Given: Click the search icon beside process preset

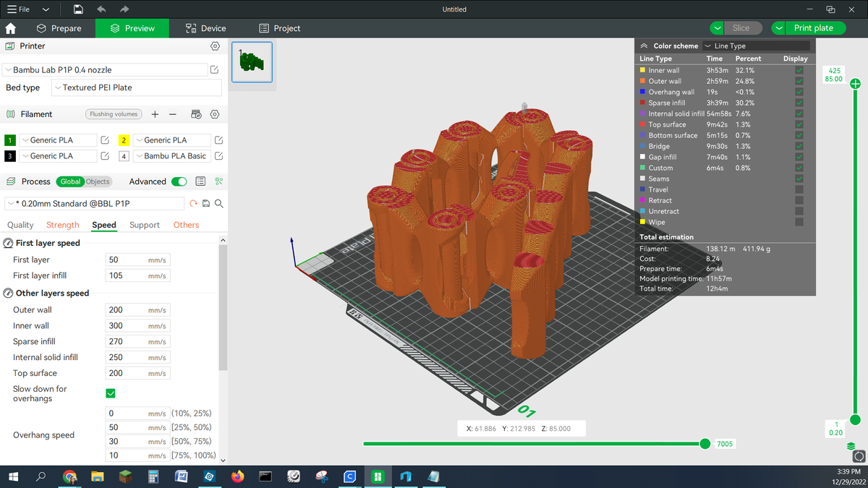Looking at the screenshot, I should [x=218, y=204].
